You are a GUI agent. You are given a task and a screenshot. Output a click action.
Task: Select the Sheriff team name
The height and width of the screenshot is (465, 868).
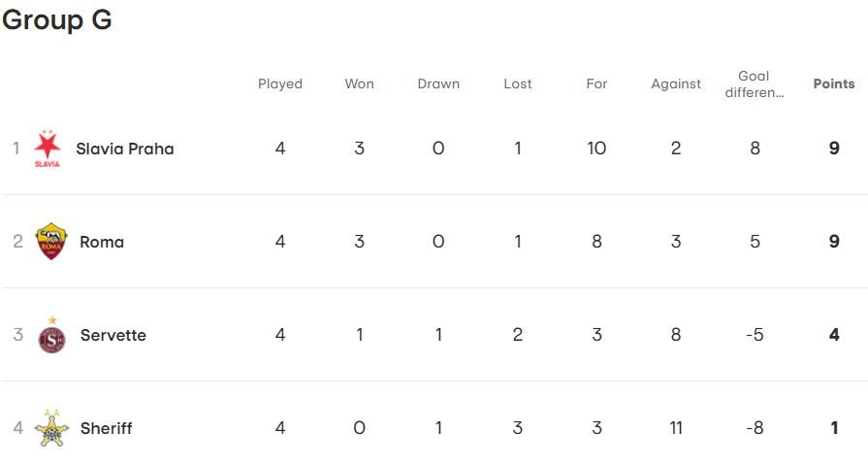pos(106,428)
